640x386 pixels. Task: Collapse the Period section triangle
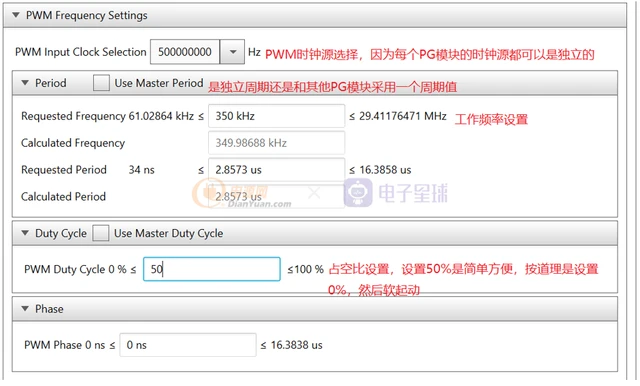[25, 83]
